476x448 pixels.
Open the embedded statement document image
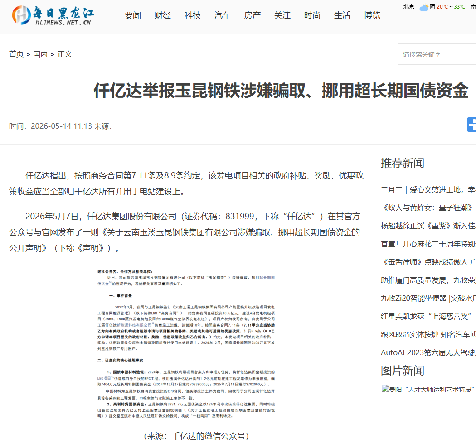[186, 344]
